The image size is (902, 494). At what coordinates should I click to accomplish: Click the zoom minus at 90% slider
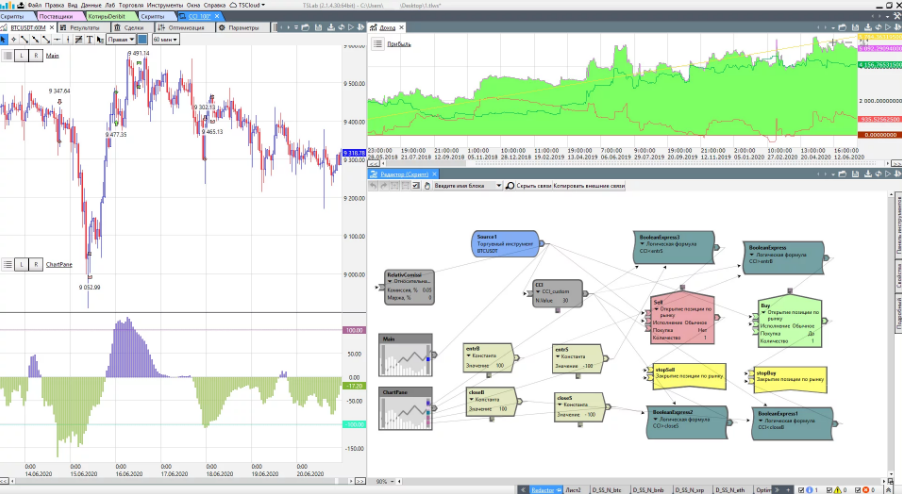392,481
